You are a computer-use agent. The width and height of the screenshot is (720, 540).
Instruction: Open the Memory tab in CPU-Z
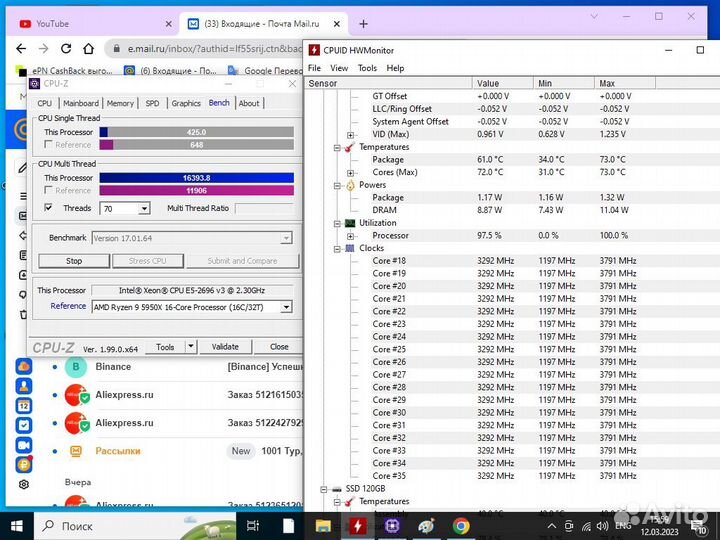pyautogui.click(x=120, y=103)
